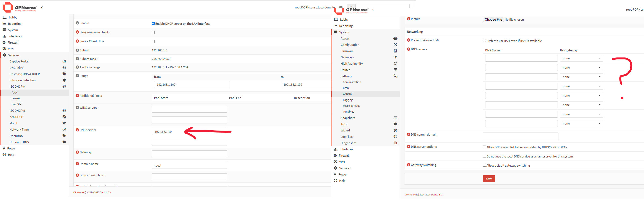
Task: Click ISC DHCPv6 target icon
Action: [64, 110]
